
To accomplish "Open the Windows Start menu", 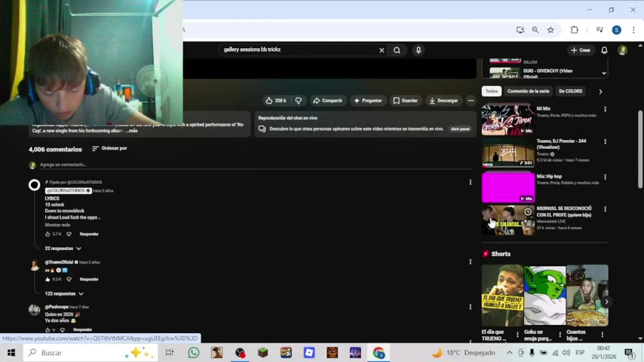I will pos(11,353).
